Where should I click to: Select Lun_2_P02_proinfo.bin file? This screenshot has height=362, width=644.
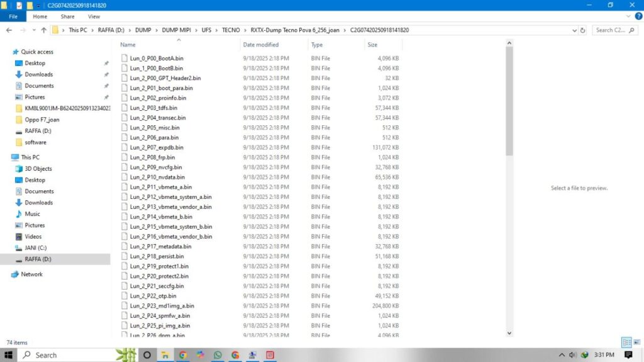158,98
